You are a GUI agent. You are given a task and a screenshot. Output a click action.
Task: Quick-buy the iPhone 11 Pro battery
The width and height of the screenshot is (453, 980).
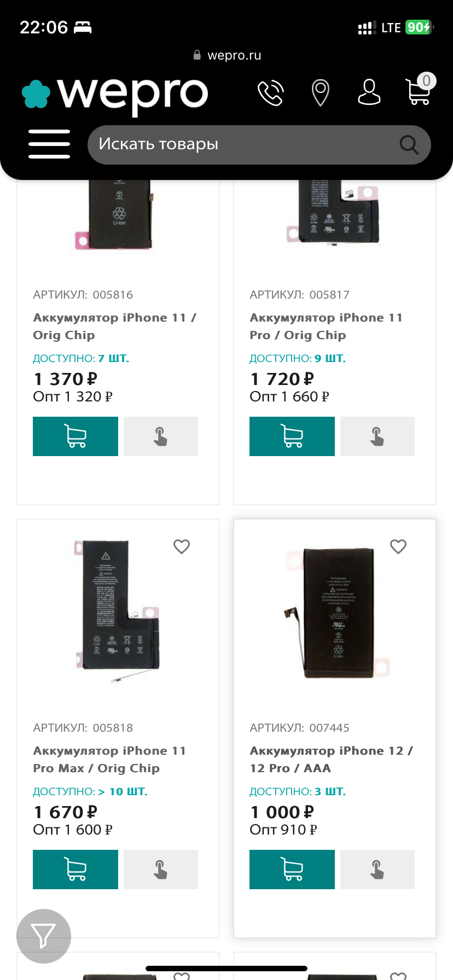(377, 436)
